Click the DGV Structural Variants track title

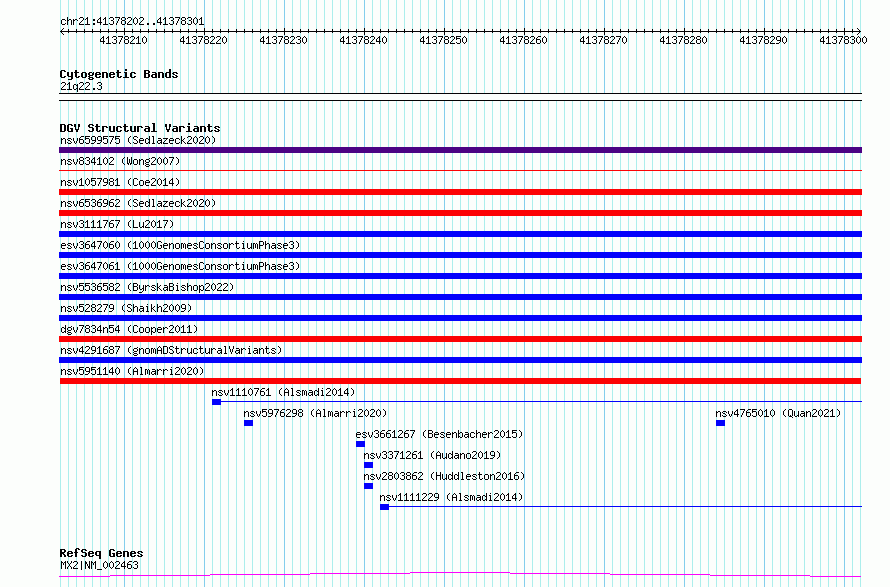pyautogui.click(x=140, y=128)
